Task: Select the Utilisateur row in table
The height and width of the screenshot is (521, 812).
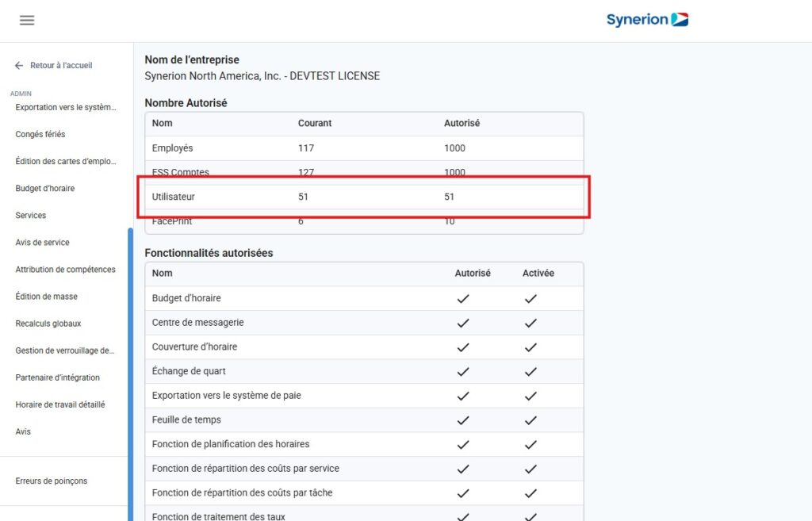Action: pyautogui.click(x=364, y=197)
